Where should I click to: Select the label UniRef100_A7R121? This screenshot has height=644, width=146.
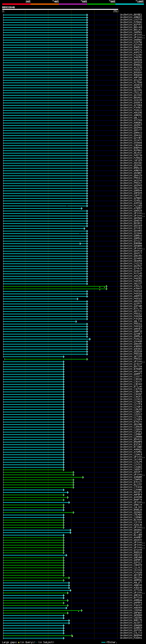click(131, 286)
